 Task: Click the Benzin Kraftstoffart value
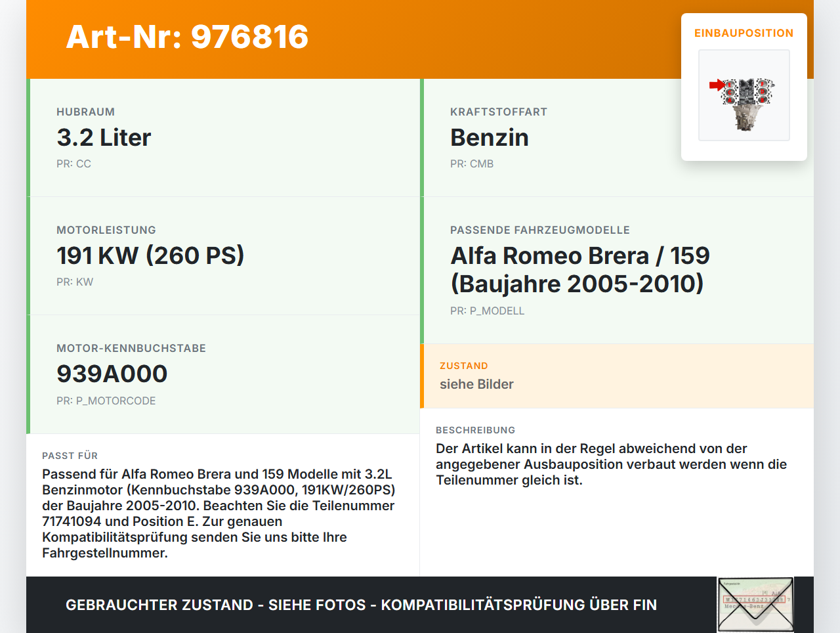(489, 138)
